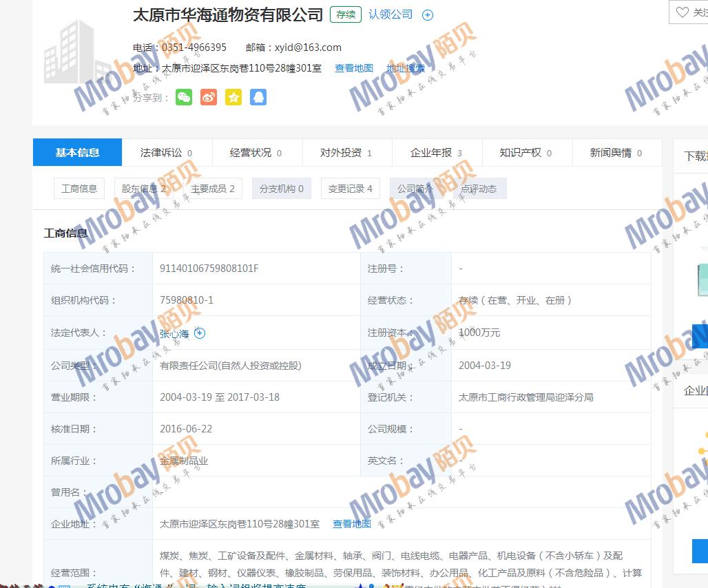This screenshot has height=588, width=708.
Task: Open the 经营状况 tab
Action: 256,153
